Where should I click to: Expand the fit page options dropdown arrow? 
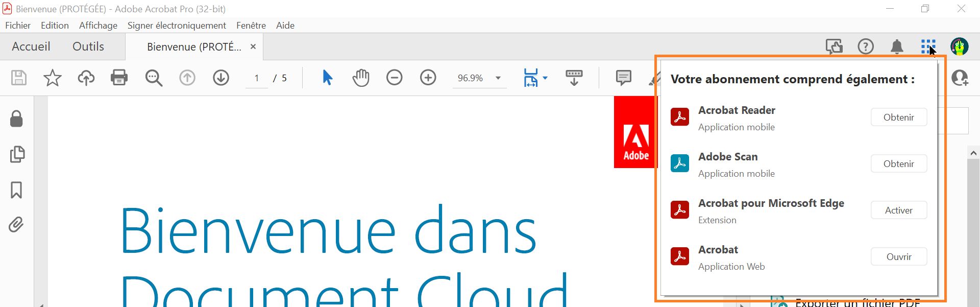[x=545, y=78]
